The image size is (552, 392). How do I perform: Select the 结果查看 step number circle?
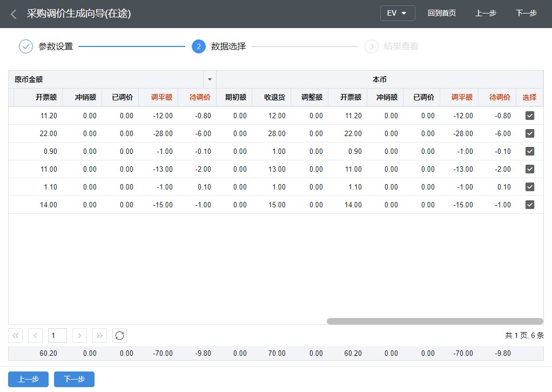tap(372, 46)
